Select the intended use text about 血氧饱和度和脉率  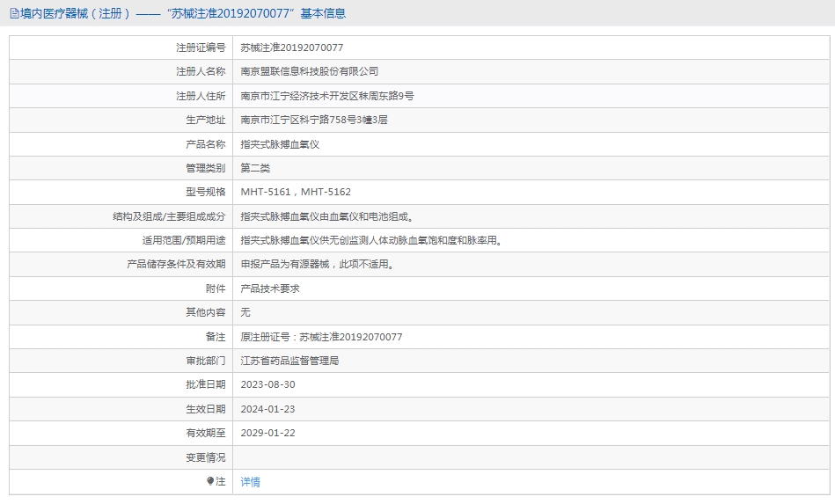(371, 240)
